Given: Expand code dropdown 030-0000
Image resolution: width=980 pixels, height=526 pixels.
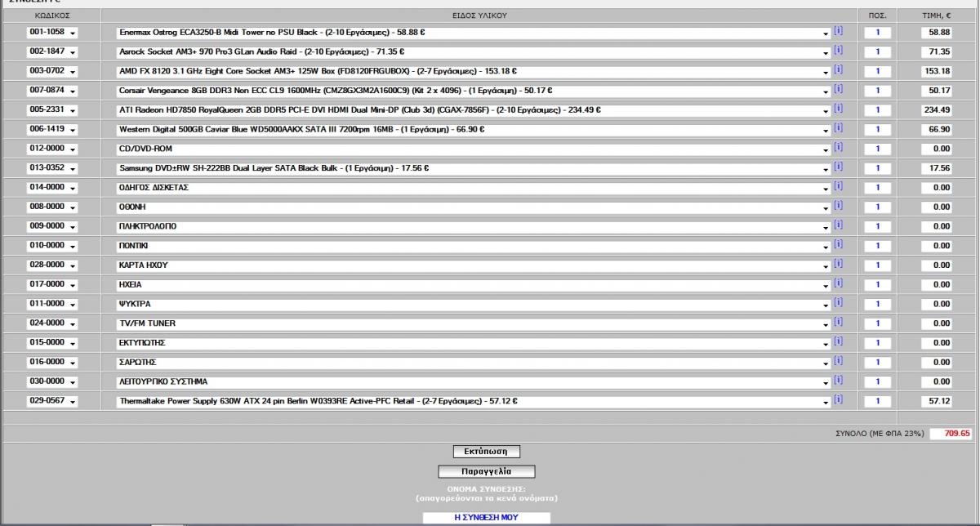Looking at the screenshot, I should pyautogui.click(x=52, y=381).
